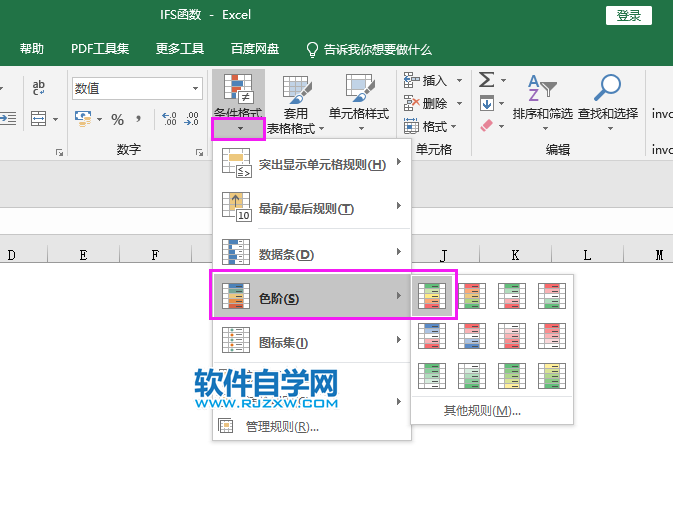The width and height of the screenshot is (673, 513).
Task: Apply white-green color scale
Action: click(472, 376)
